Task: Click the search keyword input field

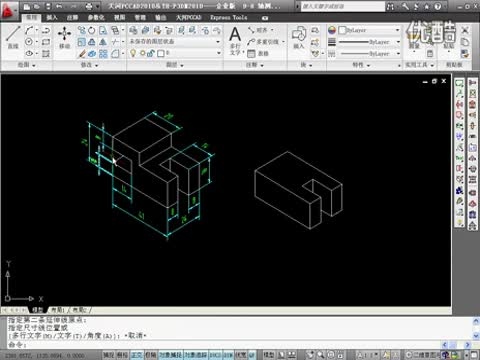Action: tap(343, 6)
